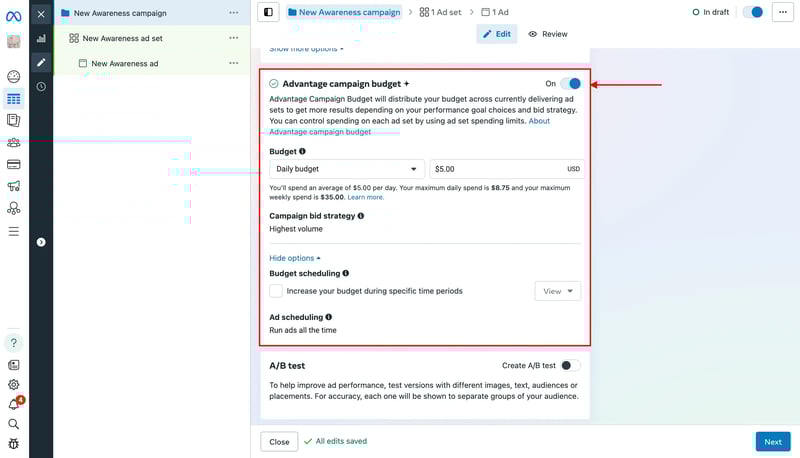This screenshot has height=458, width=800.
Task: Open the Ads reporting pages icon
Action: (x=14, y=120)
